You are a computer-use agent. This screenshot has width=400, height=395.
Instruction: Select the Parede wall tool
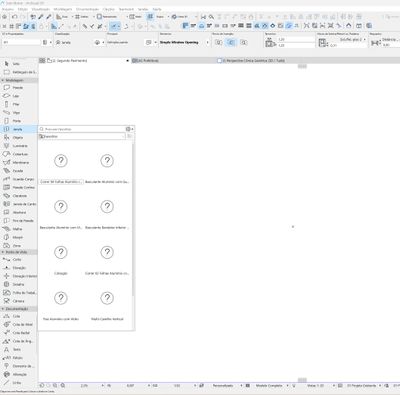click(x=18, y=88)
